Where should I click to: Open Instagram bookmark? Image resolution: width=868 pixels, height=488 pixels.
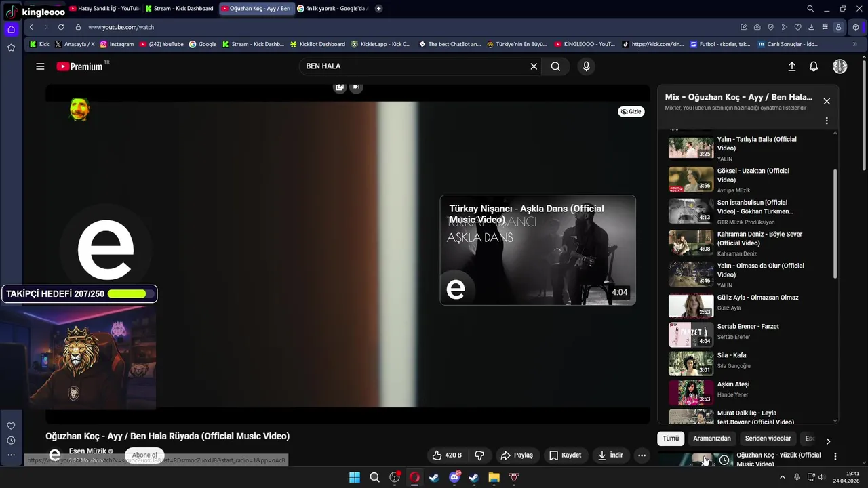[x=117, y=44]
